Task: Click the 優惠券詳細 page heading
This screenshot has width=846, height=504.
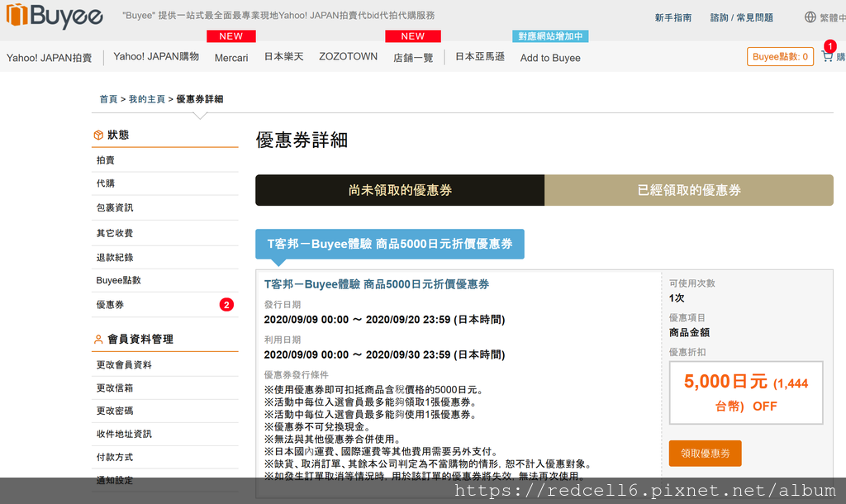Action: tap(302, 140)
